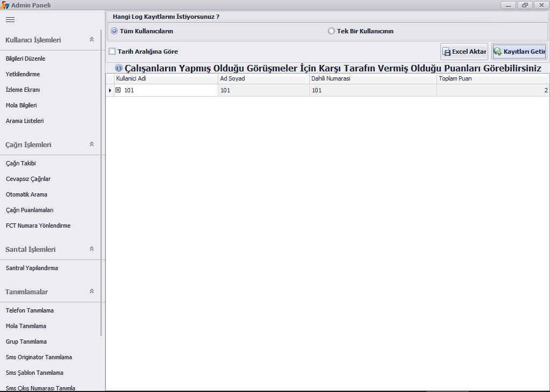550x392 pixels.
Task: Sort by Ad Soyad column header
Action: pyautogui.click(x=263, y=79)
